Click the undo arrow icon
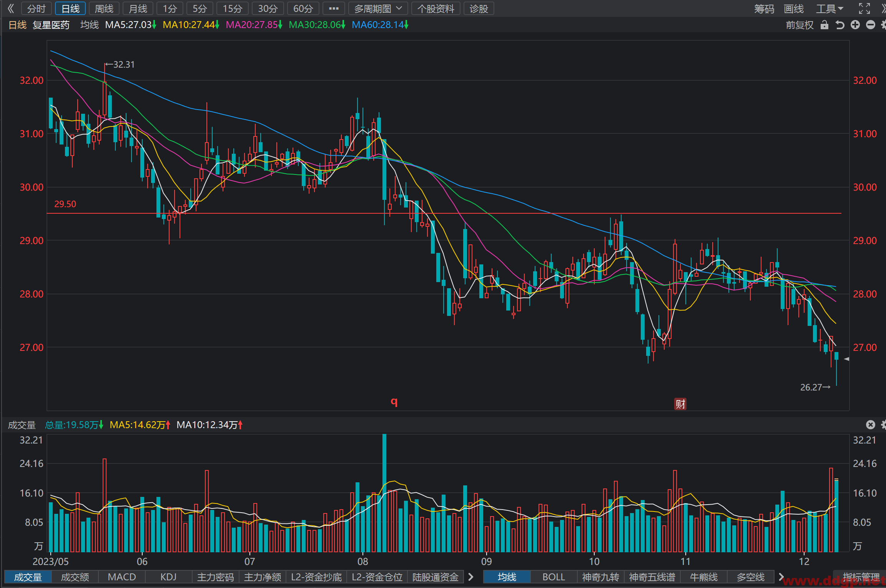Viewport: 886px width, 588px height. 840,25
